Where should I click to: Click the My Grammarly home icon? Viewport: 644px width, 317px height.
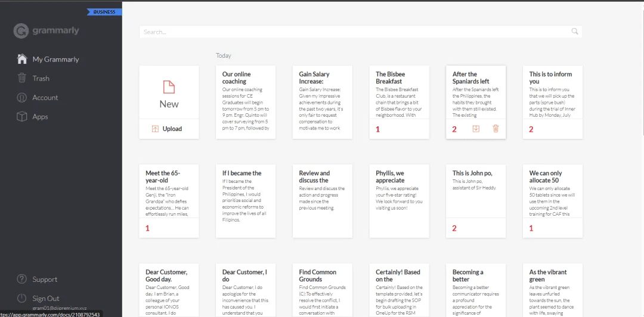click(22, 59)
